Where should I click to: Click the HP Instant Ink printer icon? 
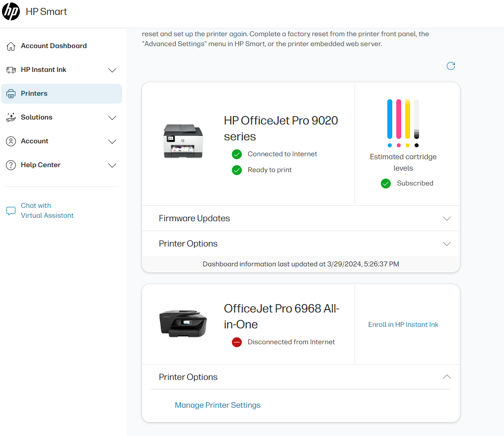pyautogui.click(x=11, y=69)
